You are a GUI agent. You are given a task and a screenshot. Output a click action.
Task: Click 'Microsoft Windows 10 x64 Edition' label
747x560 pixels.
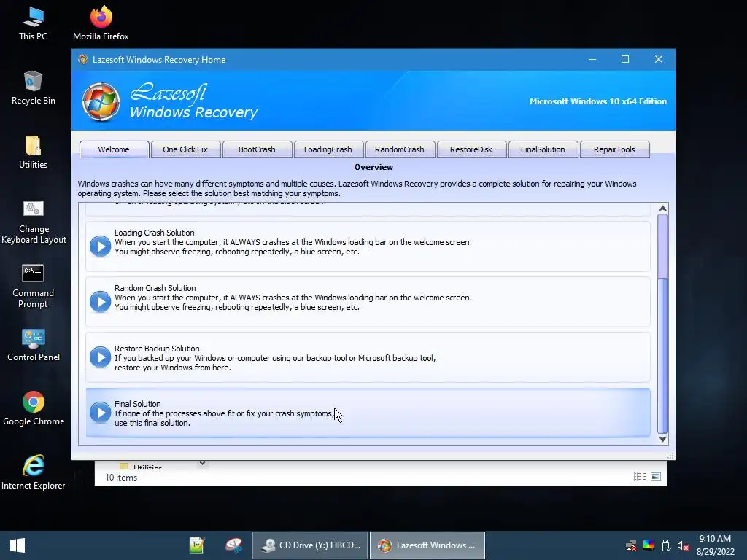[x=598, y=101]
